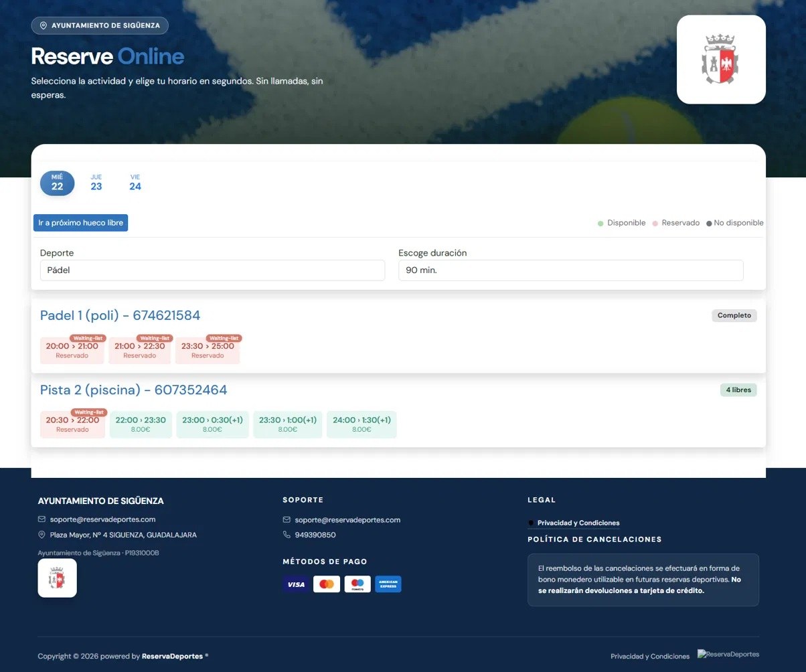Click Waiting-list tag on 20:00 slot

(x=88, y=338)
